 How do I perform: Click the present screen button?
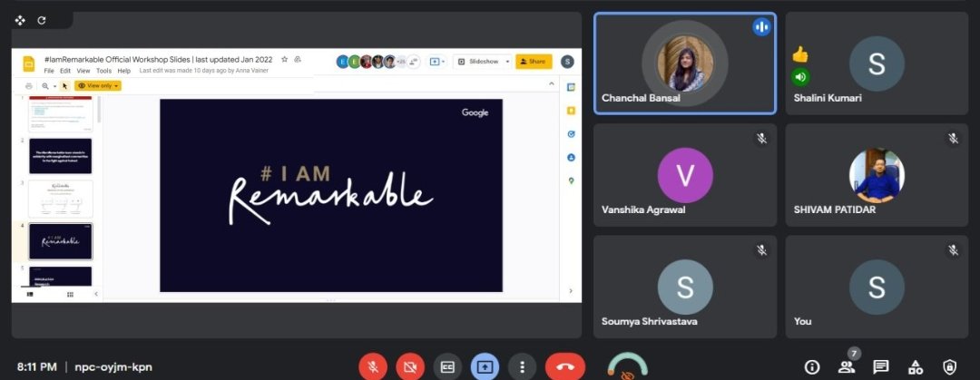485,367
